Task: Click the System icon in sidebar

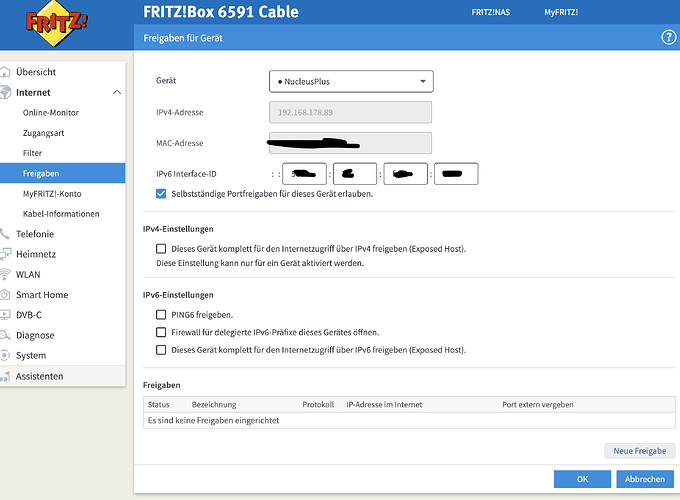Action: pos(5,355)
